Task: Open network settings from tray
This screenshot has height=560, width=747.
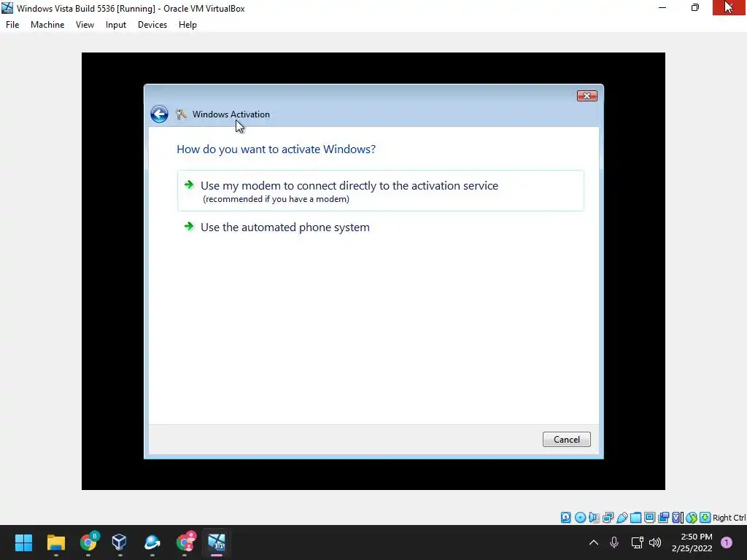Action: pyautogui.click(x=637, y=542)
